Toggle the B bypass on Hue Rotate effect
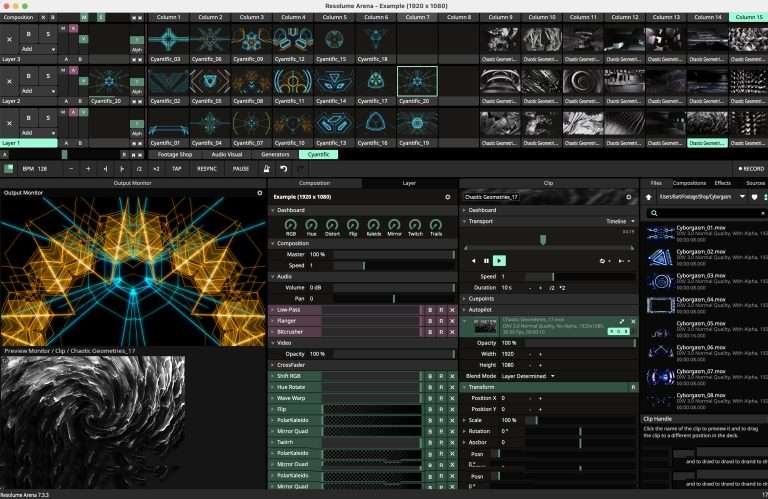 tap(430, 387)
